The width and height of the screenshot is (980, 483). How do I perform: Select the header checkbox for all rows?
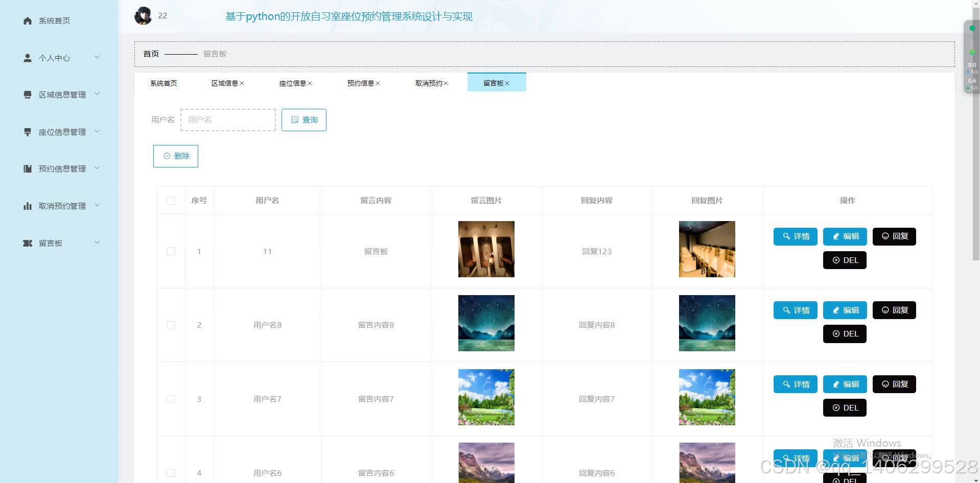(x=171, y=201)
